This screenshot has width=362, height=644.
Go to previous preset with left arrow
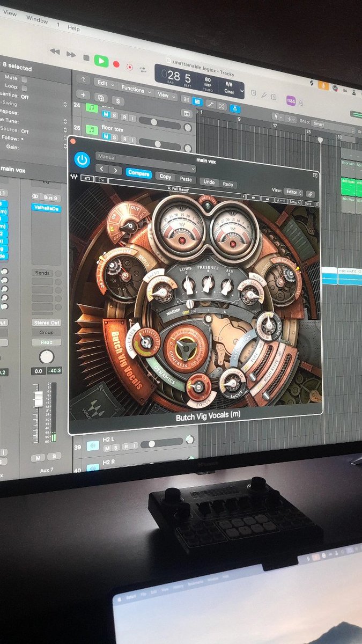point(102,170)
